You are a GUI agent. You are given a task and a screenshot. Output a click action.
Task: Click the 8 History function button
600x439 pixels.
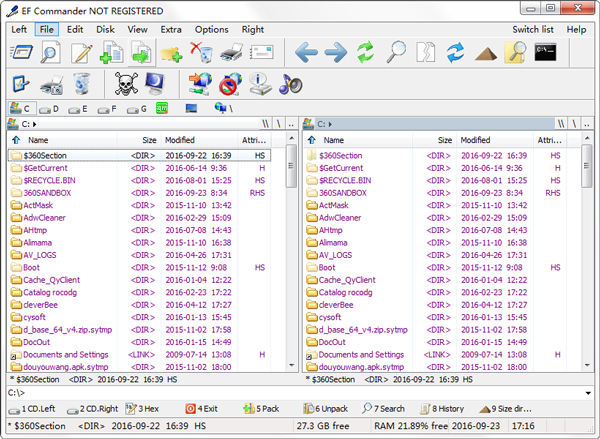click(x=442, y=409)
